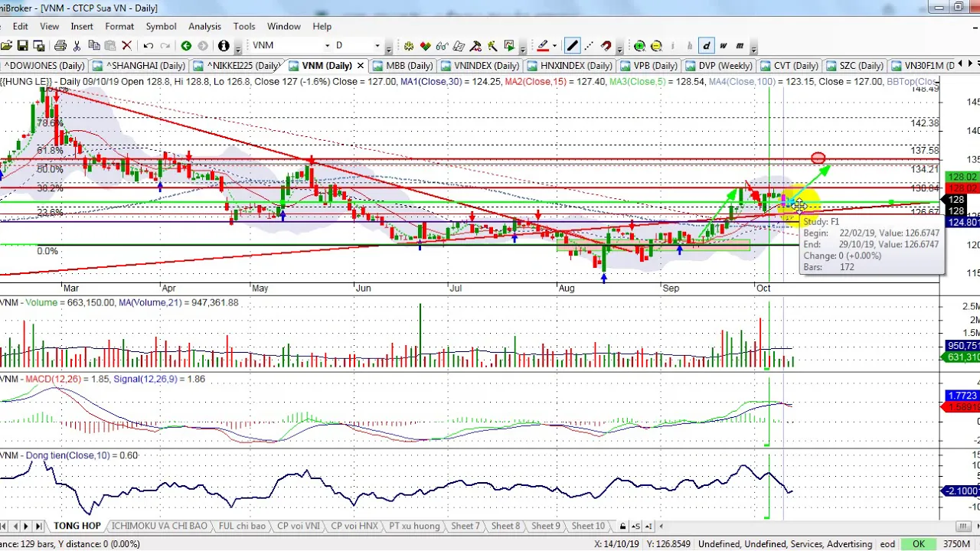
Task: Expand standard toolbar overflow options
Action: [x=237, y=47]
